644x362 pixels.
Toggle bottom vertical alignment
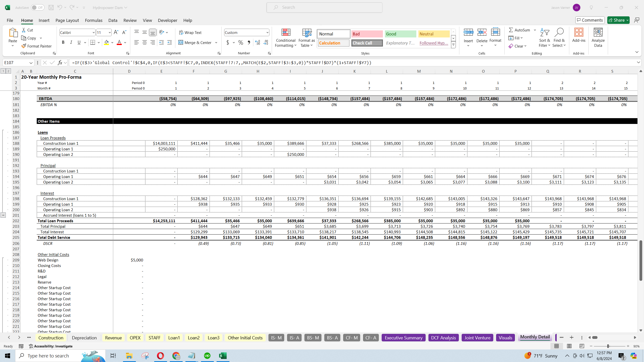152,32
